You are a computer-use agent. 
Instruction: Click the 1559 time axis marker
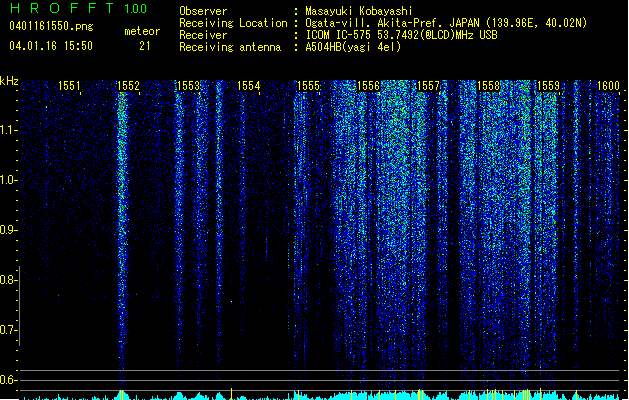pyautogui.click(x=548, y=86)
